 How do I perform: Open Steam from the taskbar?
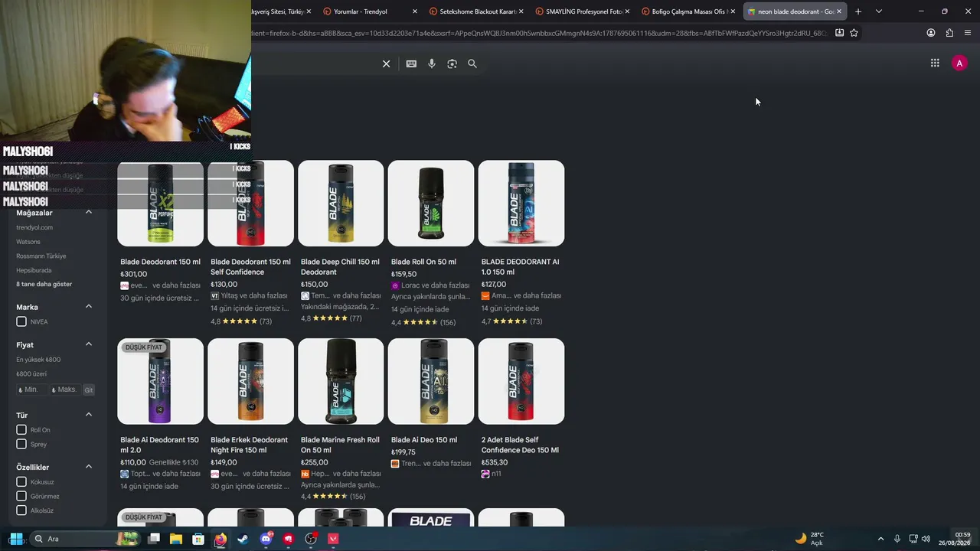tap(243, 539)
